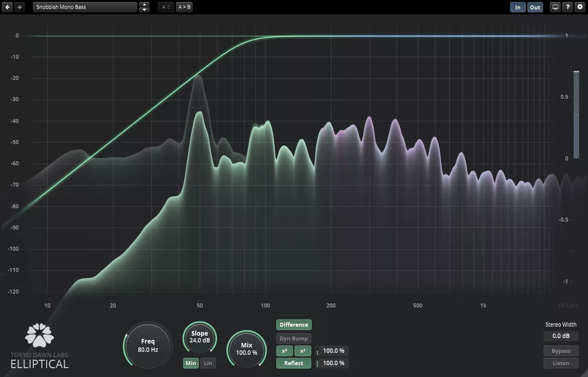Image resolution: width=588 pixels, height=377 pixels.
Task: Toggle the Difference mode button
Action: (x=294, y=325)
